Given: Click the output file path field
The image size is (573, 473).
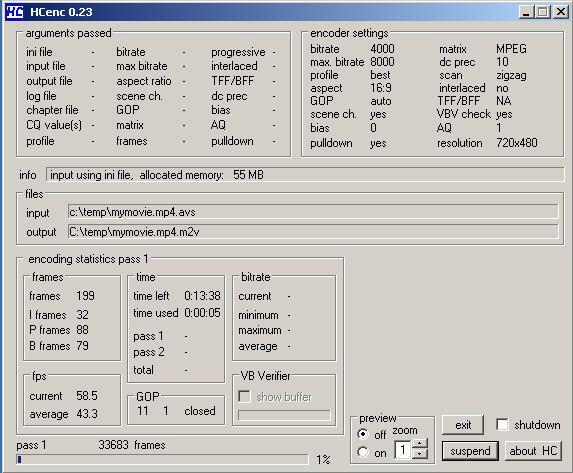Looking at the screenshot, I should click(313, 232).
